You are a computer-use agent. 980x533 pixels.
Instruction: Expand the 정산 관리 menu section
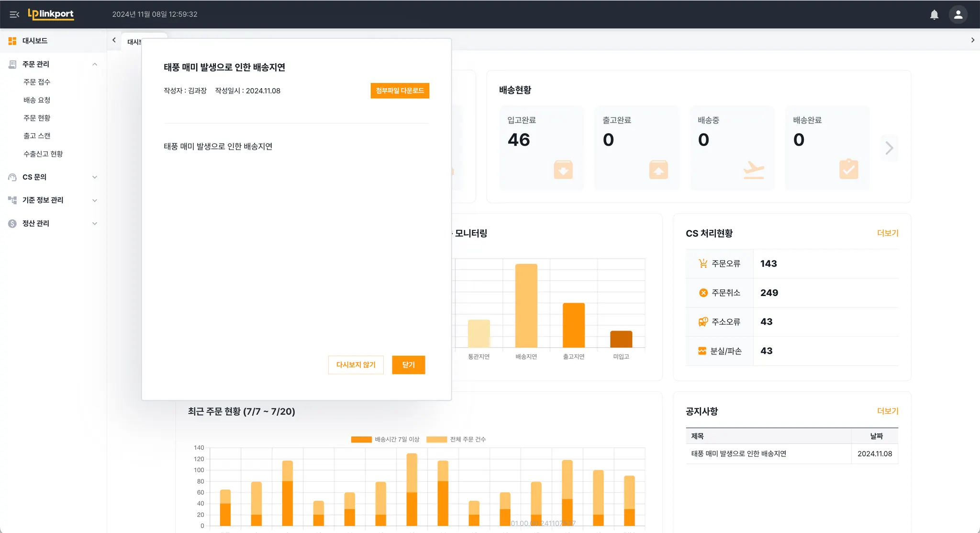[x=95, y=224]
